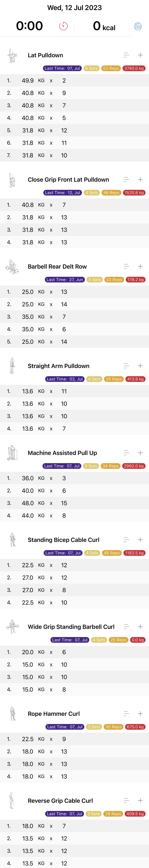The height and width of the screenshot is (868, 149).
Task: Add a set to Rope Hammer Curl
Action: click(140, 714)
